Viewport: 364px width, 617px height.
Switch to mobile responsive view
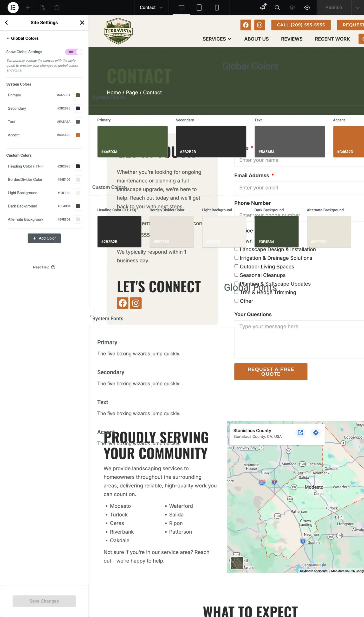(217, 8)
